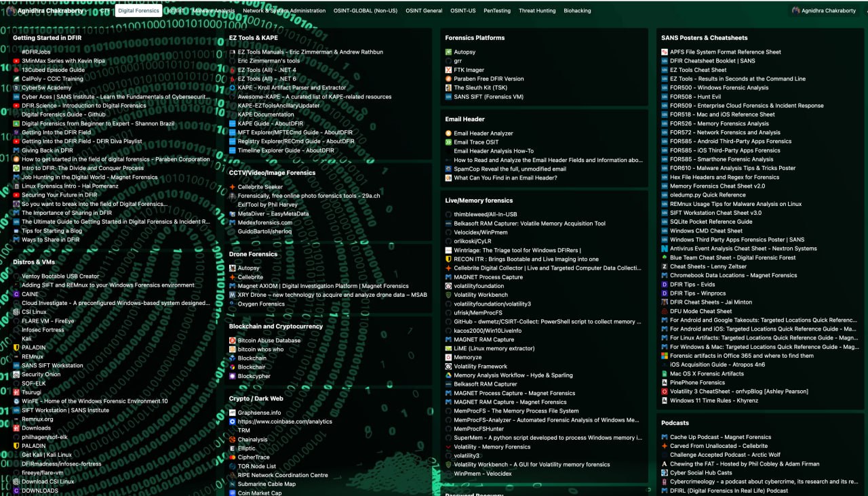The image size is (868, 496).
Task: Click the Bitcoin Abuse Database icon
Action: point(233,341)
